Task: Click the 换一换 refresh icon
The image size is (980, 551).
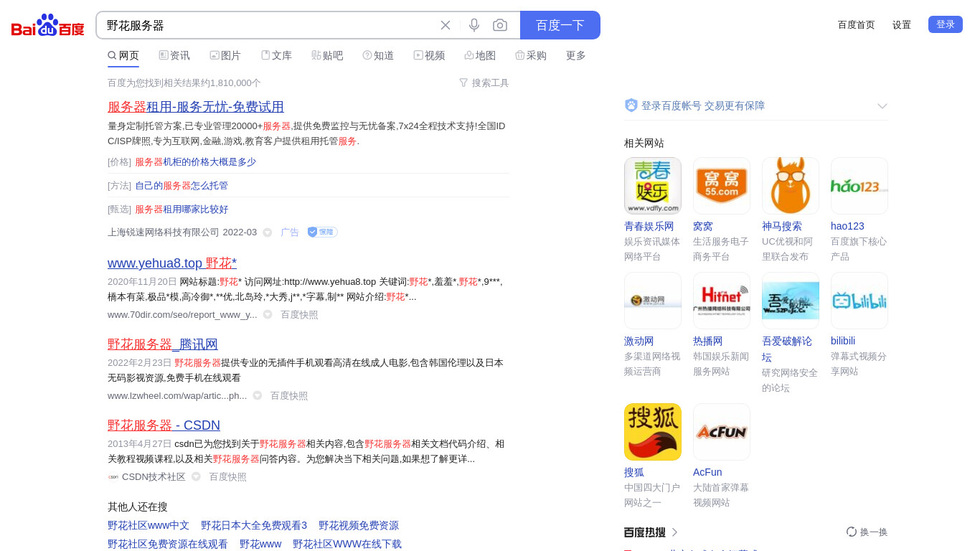Action: [x=852, y=532]
